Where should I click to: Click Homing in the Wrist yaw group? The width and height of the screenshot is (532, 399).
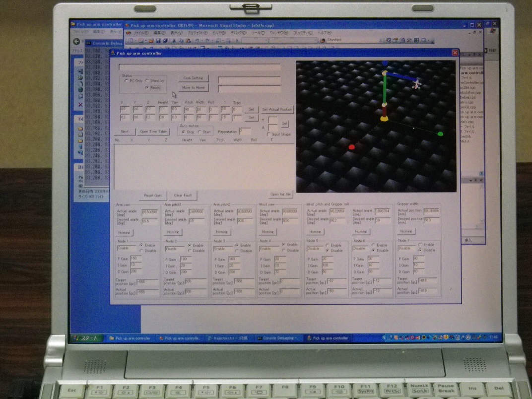pos(267,232)
